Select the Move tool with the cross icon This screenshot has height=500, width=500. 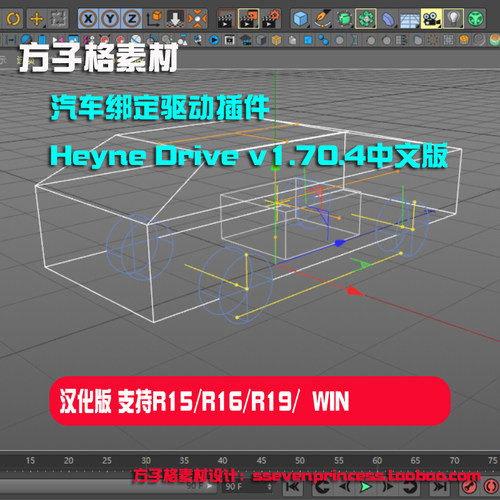coord(36,19)
